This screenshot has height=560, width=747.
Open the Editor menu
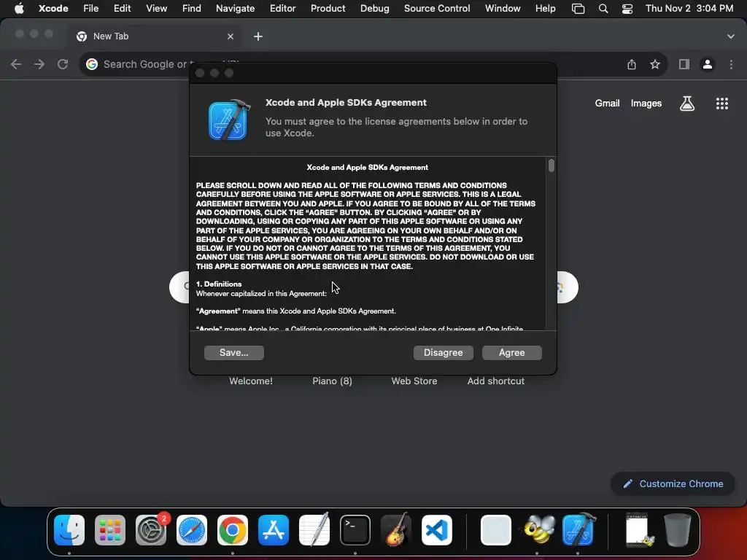click(282, 8)
